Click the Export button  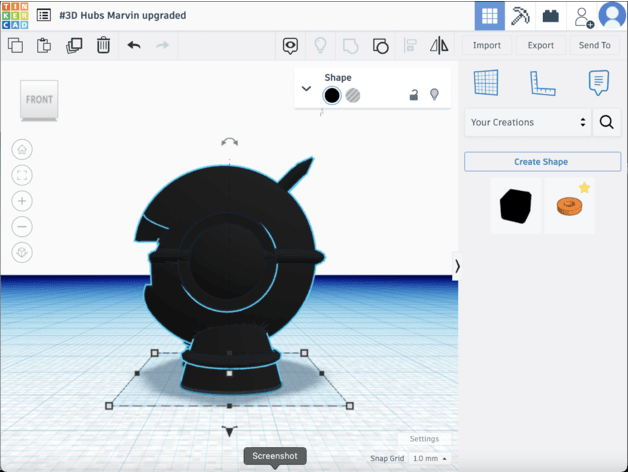[541, 45]
